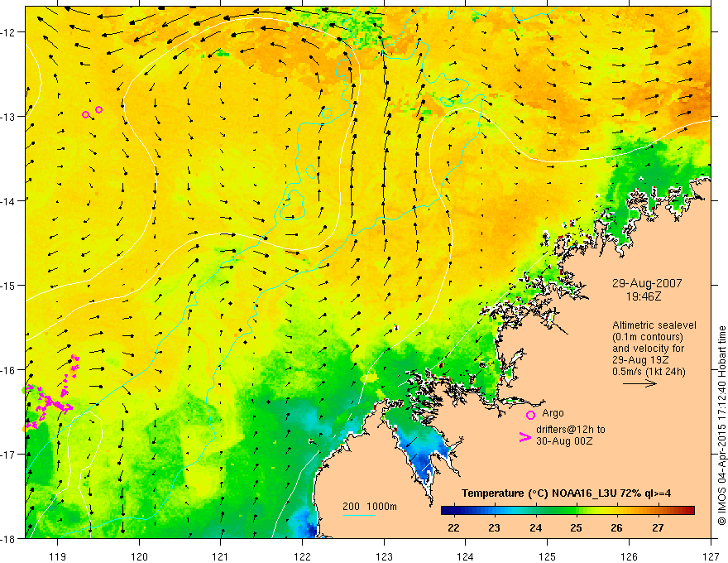Click the 0.5m/s velocity scale arrow
The width and height of the screenshot is (728, 563).
[x=639, y=383]
